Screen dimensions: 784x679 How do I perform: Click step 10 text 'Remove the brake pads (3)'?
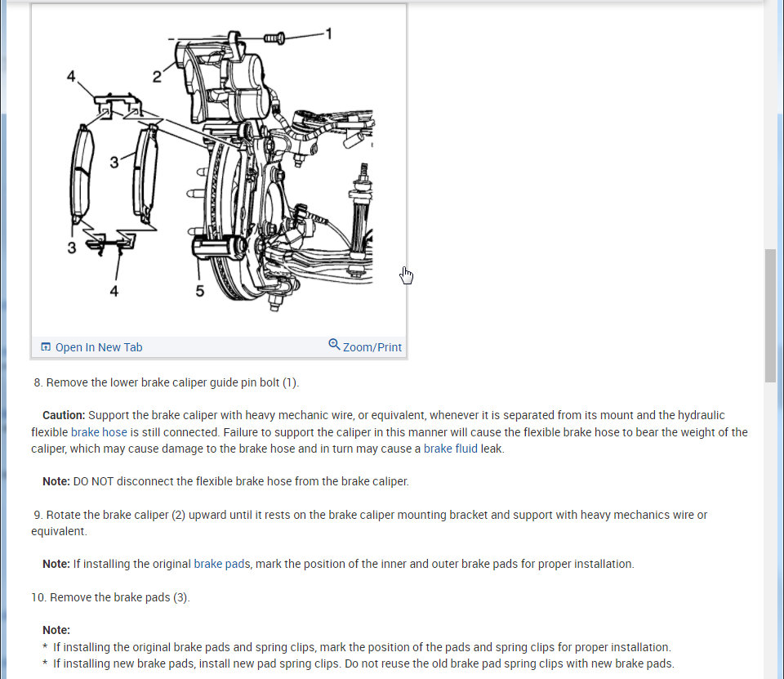point(119,597)
